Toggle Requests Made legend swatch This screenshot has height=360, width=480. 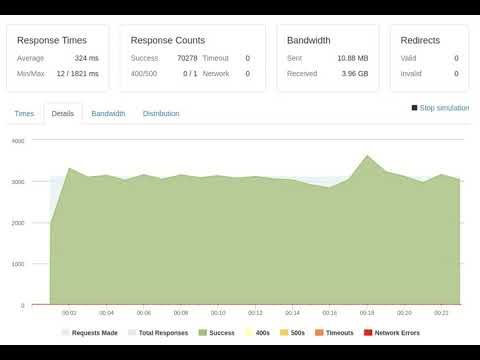(65, 332)
